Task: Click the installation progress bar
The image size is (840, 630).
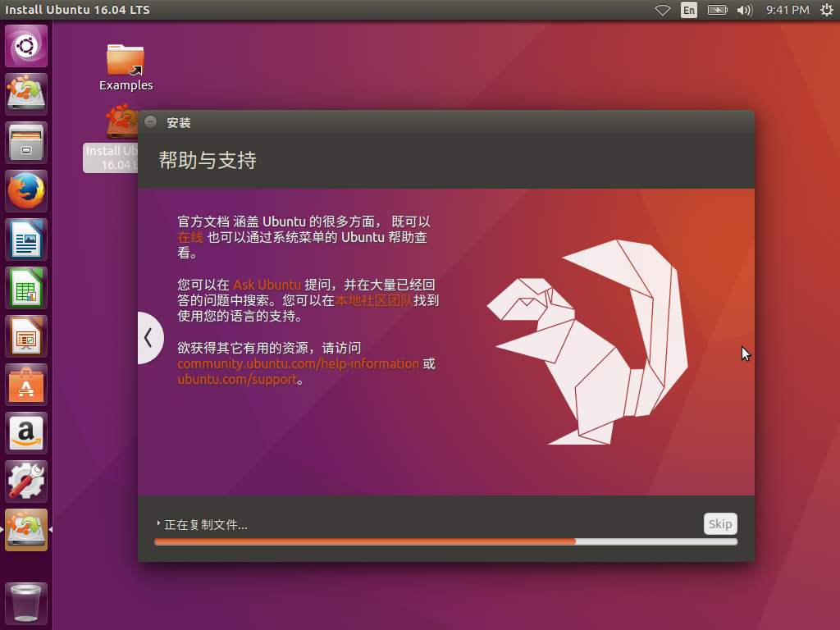Action: tap(445, 541)
